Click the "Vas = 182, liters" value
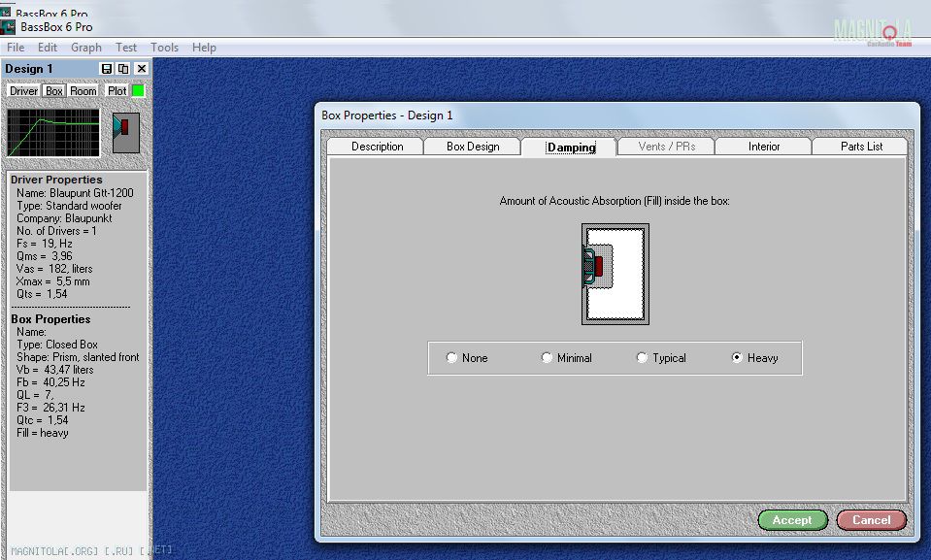This screenshot has width=931, height=560. 54,269
